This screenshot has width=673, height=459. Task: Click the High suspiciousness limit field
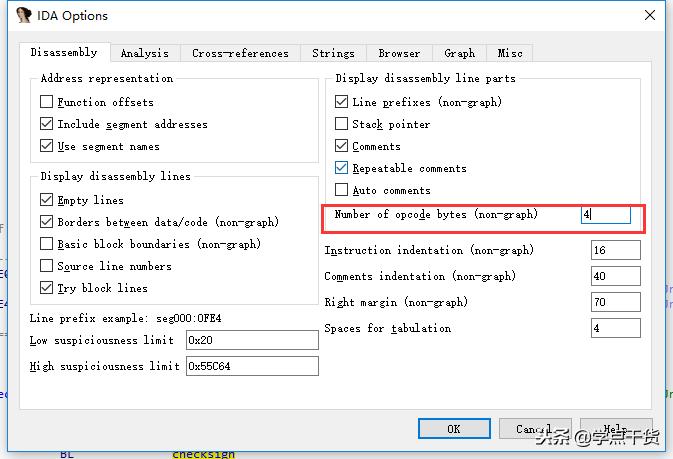[x=252, y=366]
